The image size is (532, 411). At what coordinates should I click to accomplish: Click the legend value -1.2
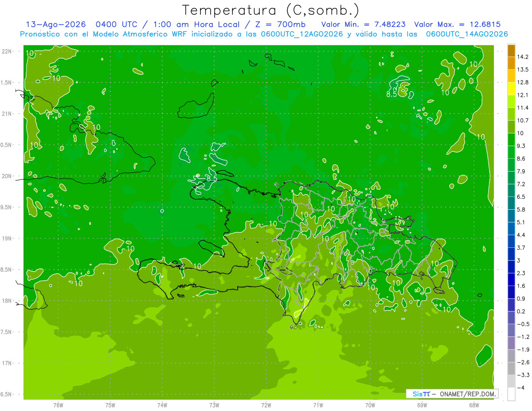point(523,337)
